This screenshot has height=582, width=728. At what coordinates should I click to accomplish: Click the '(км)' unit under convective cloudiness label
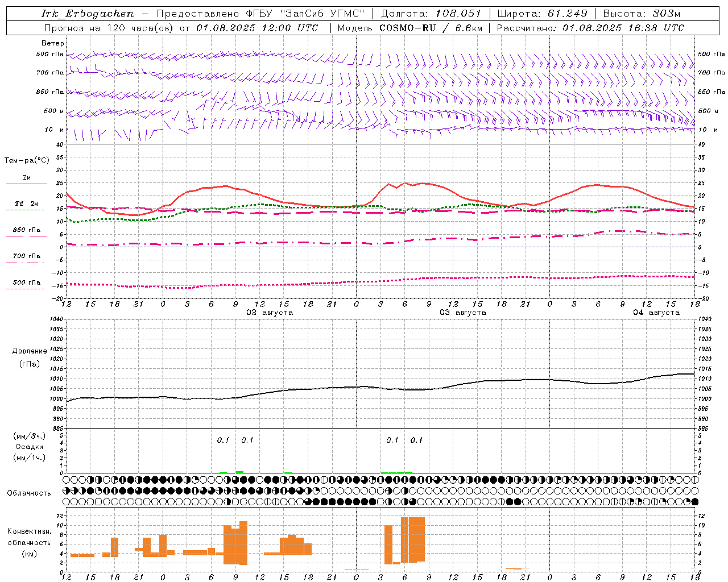pyautogui.click(x=29, y=554)
